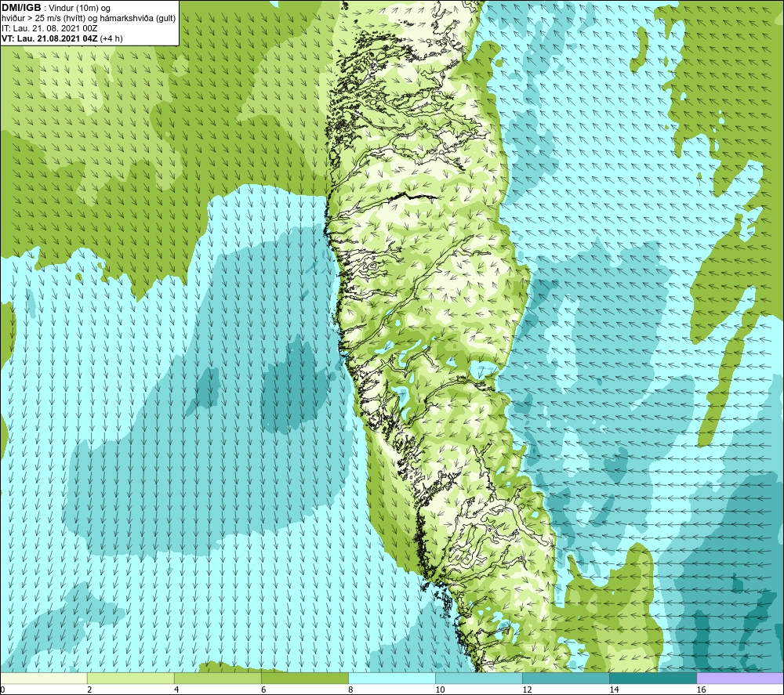Click the 6–8 olive green legend swatch
784x695 pixels.
pyautogui.click(x=305, y=678)
